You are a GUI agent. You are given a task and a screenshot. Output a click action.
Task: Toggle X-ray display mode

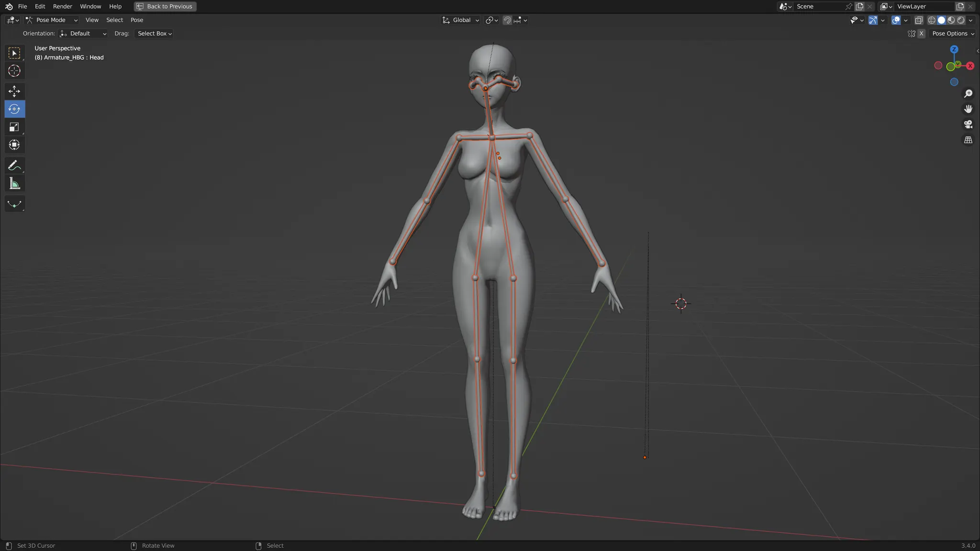(x=919, y=20)
